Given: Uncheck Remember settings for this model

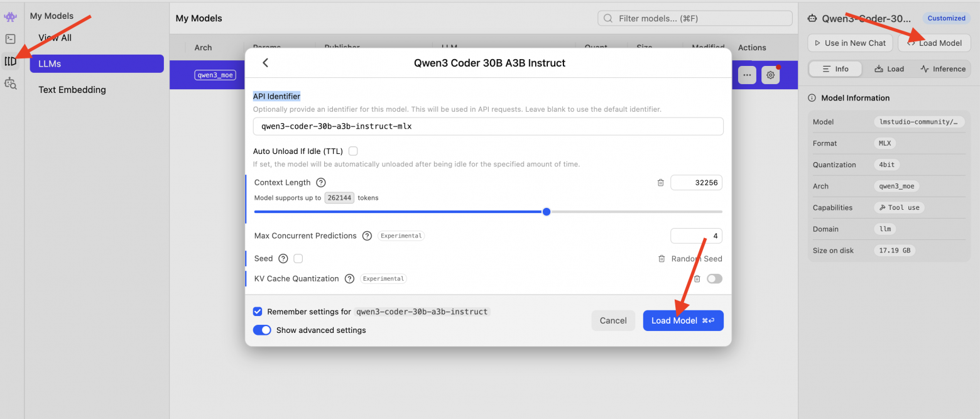Looking at the screenshot, I should click(x=258, y=312).
